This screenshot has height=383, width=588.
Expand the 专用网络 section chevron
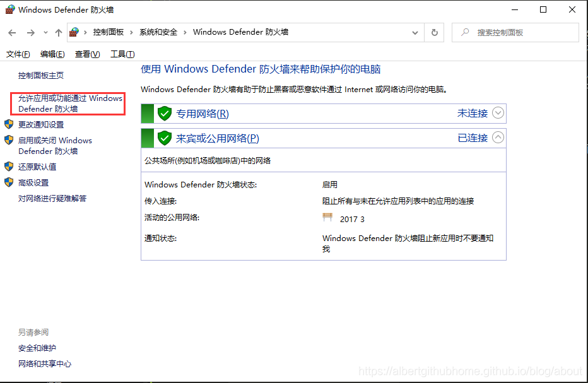498,113
